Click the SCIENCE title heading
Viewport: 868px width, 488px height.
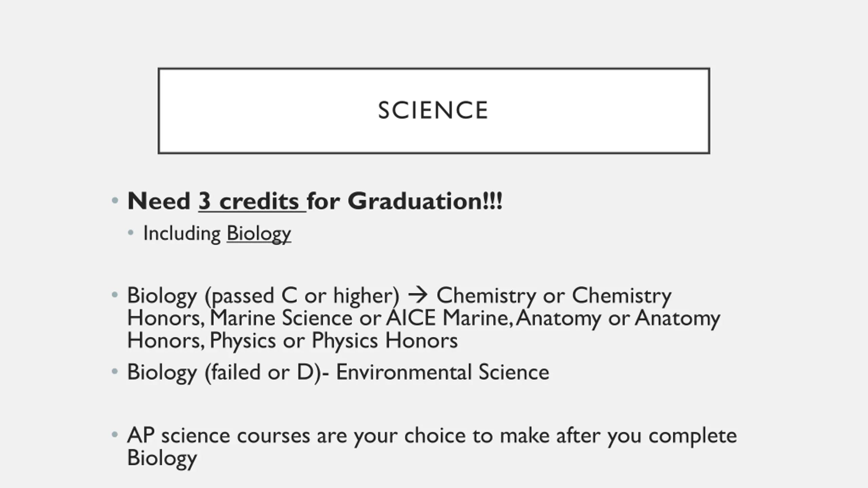pyautogui.click(x=433, y=110)
